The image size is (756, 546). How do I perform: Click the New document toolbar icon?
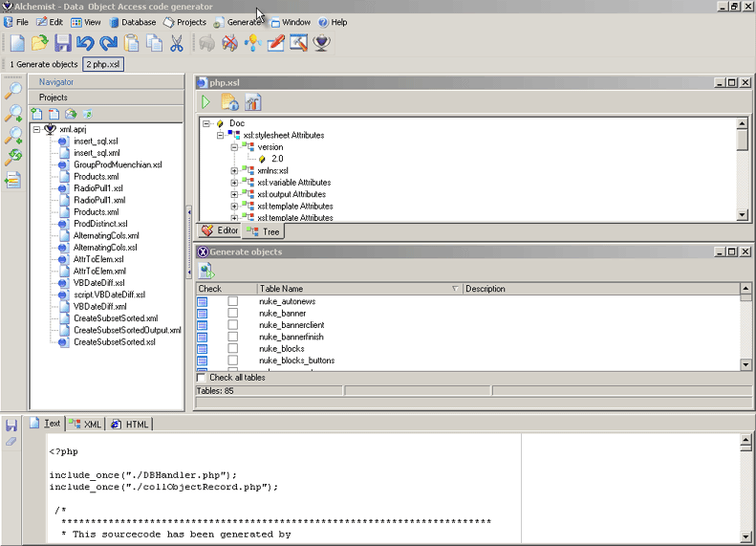(x=17, y=43)
